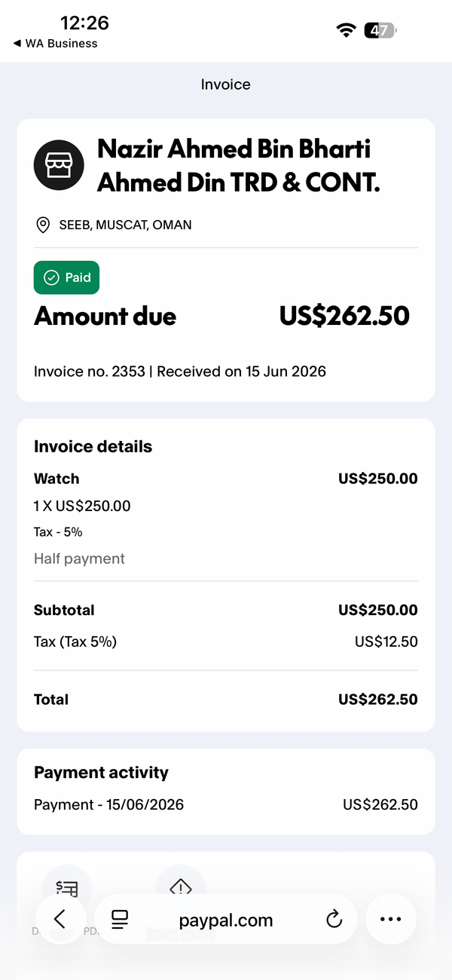Screen dimensions: 452x980
Task: Tap the report invoice warning icon
Action: (181, 890)
